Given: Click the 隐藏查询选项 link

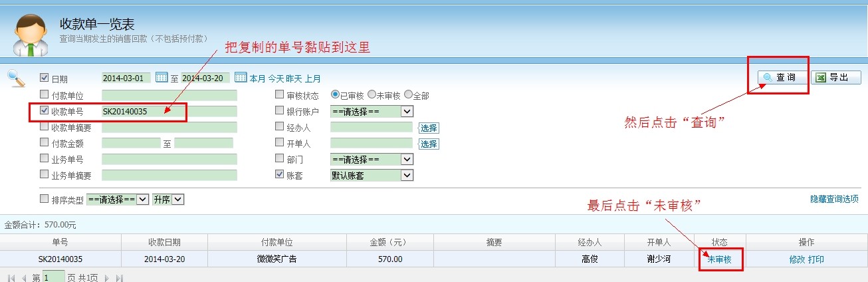Looking at the screenshot, I should 833,199.
